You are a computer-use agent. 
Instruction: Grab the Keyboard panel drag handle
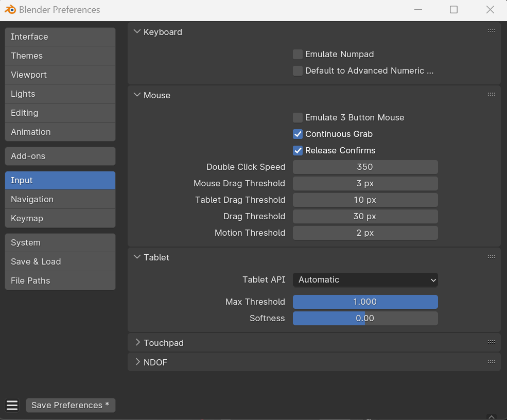pos(492,31)
